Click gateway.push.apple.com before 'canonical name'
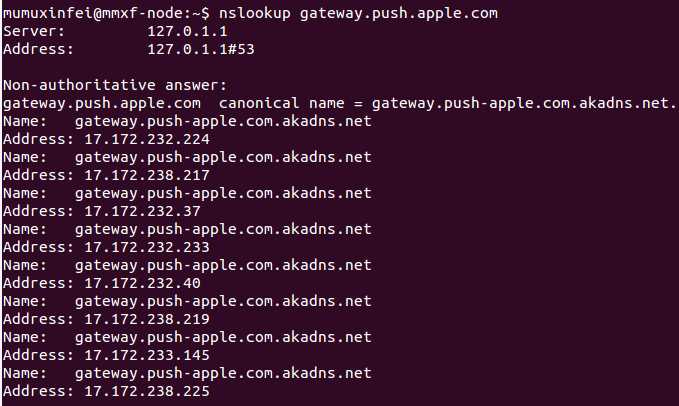Screen dimensions: 679x406 (x=102, y=103)
